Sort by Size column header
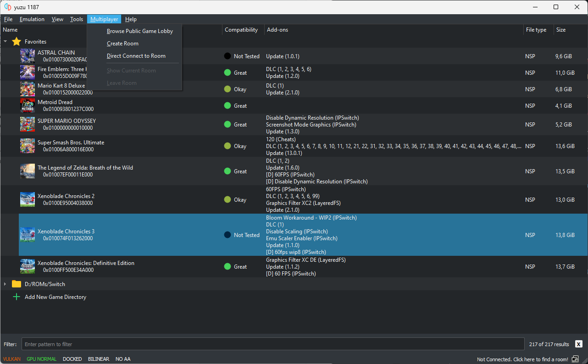 (571, 30)
